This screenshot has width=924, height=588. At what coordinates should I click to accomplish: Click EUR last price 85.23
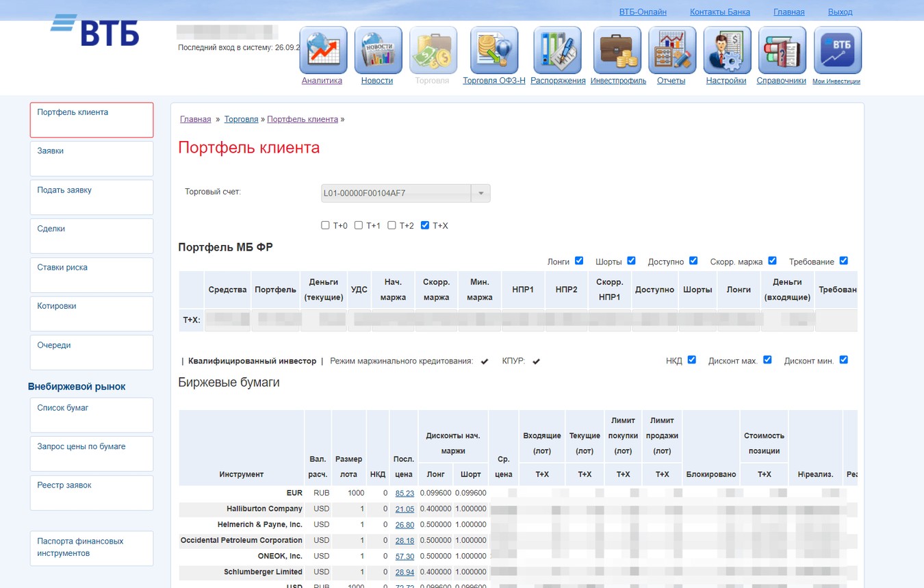[405, 493]
